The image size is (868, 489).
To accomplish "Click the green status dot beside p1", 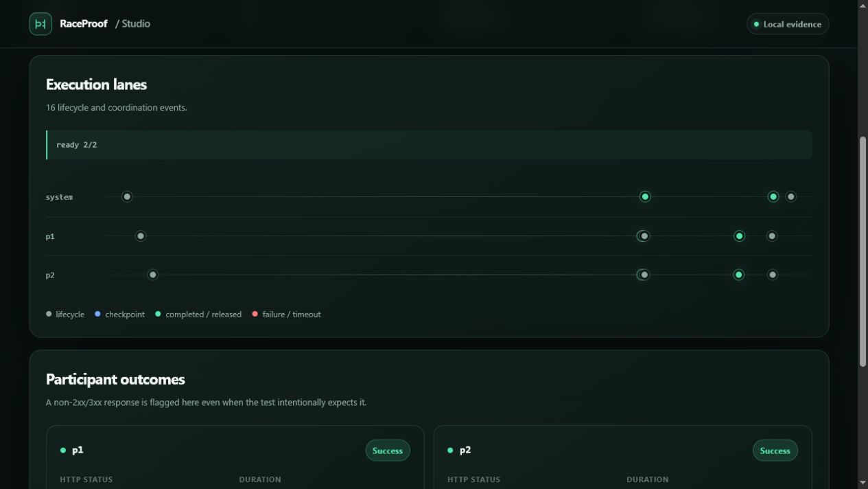I will point(63,451).
